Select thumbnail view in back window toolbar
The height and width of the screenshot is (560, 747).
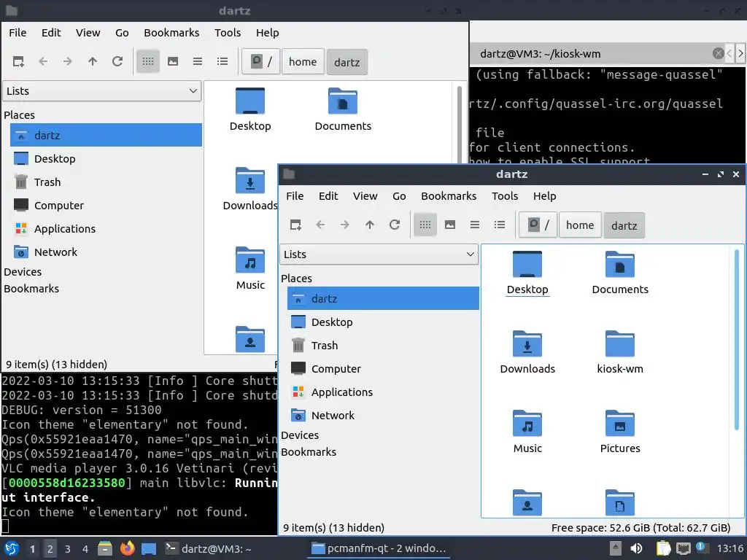172,61
